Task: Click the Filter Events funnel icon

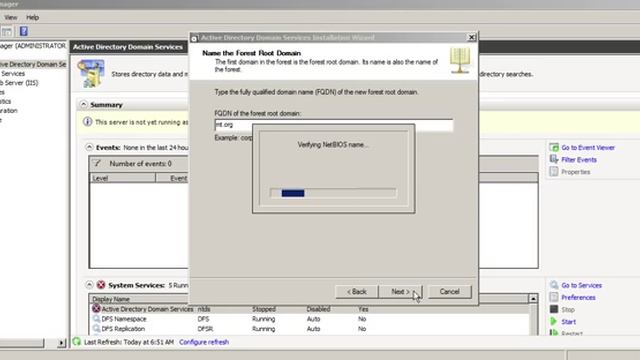Action: click(x=554, y=159)
